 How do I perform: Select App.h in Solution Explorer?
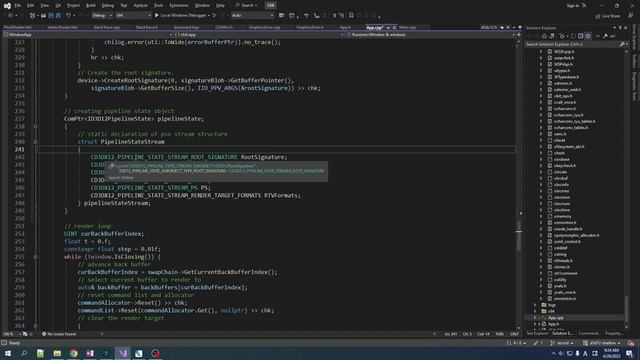(553, 324)
